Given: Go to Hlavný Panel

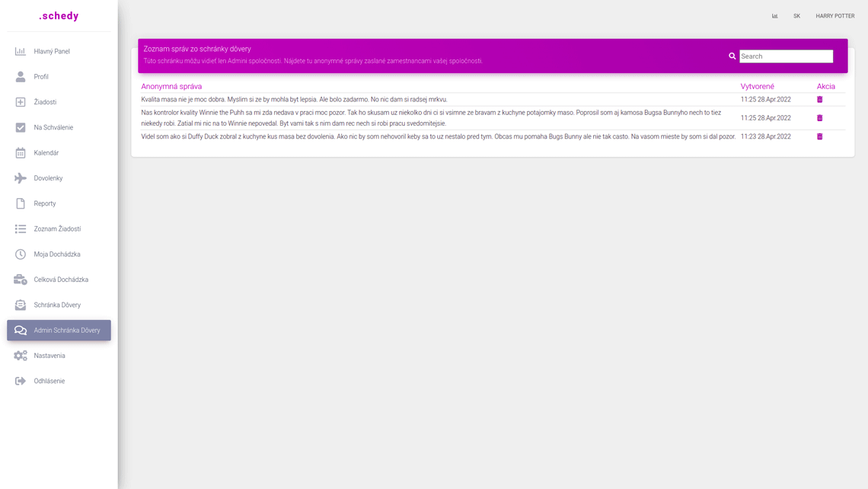Looking at the screenshot, I should tap(52, 52).
